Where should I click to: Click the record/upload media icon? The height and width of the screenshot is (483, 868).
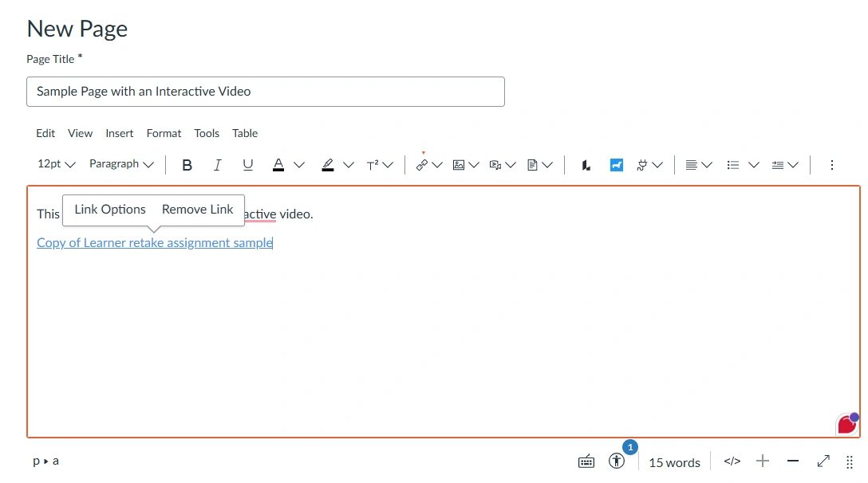pos(495,165)
